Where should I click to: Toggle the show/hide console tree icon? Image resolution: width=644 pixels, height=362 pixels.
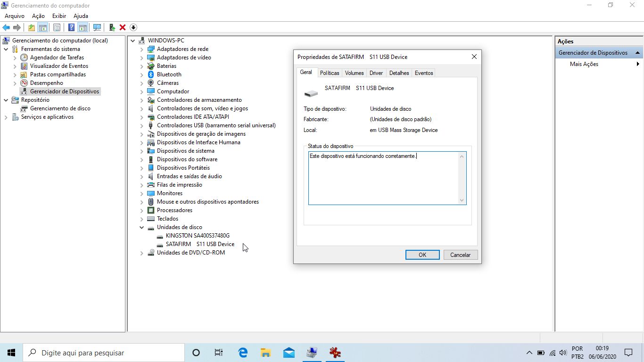pos(43,27)
